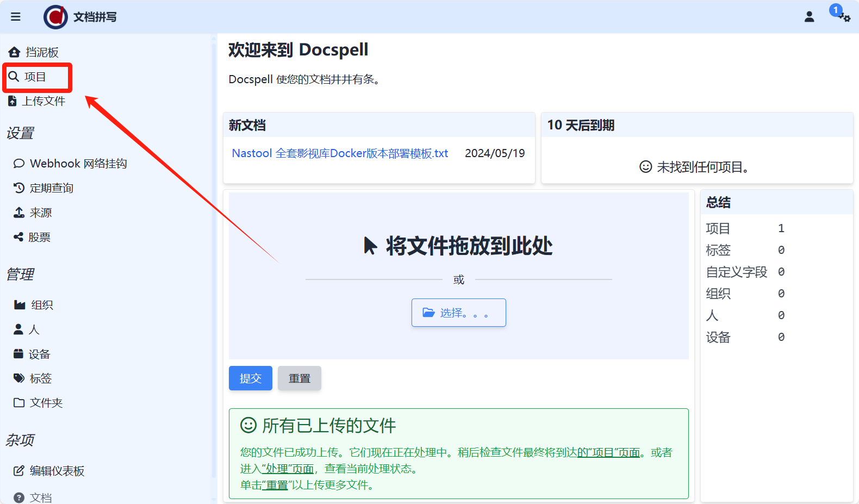Click the Webhook 网络挂钩 chat icon
This screenshot has width=859, height=504.
[19, 164]
